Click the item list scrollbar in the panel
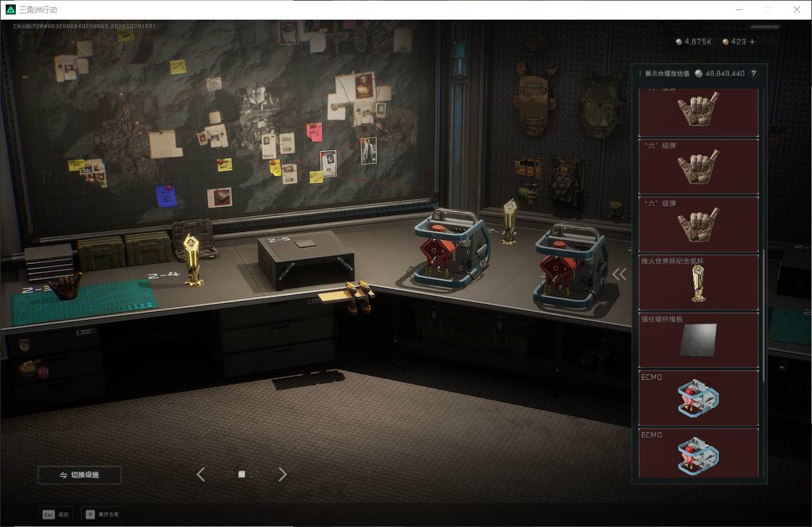The width and height of the screenshot is (812, 527). (763, 315)
